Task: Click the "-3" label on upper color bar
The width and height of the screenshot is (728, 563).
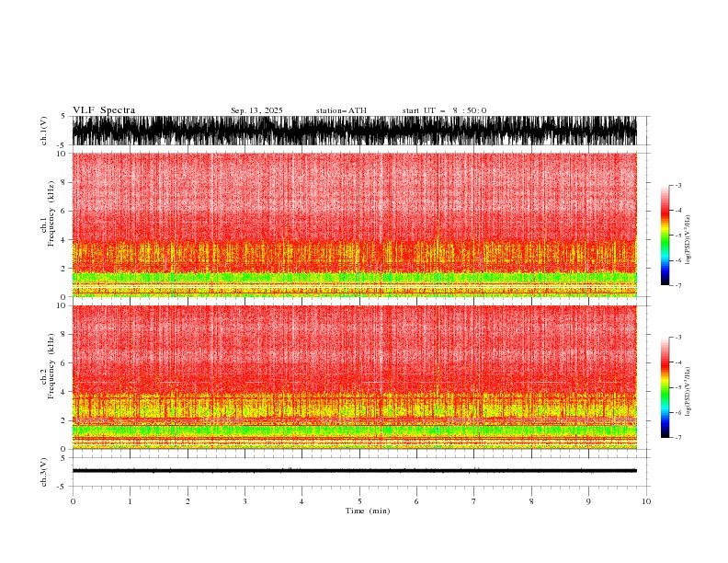Action: [678, 185]
